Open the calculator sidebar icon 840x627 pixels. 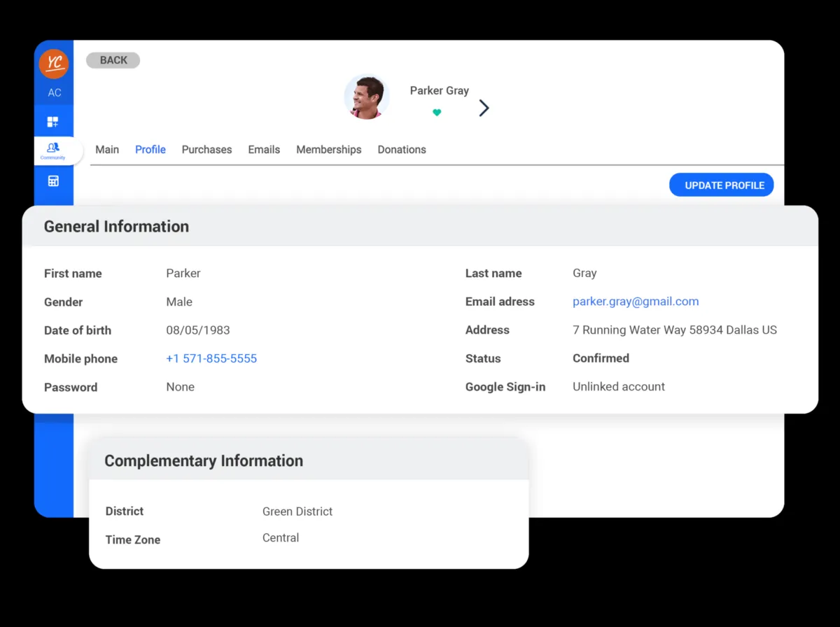53,181
